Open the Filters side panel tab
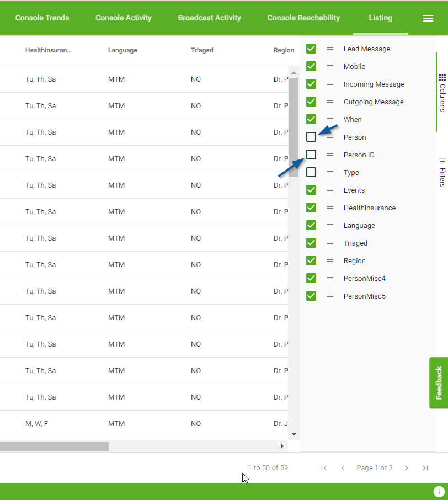 point(442,172)
